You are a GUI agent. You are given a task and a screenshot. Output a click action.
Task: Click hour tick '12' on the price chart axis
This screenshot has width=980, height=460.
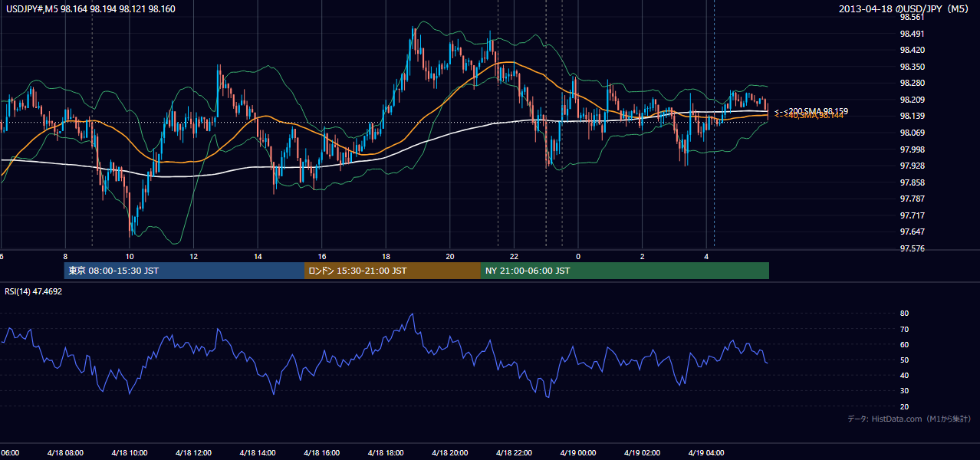coord(194,256)
